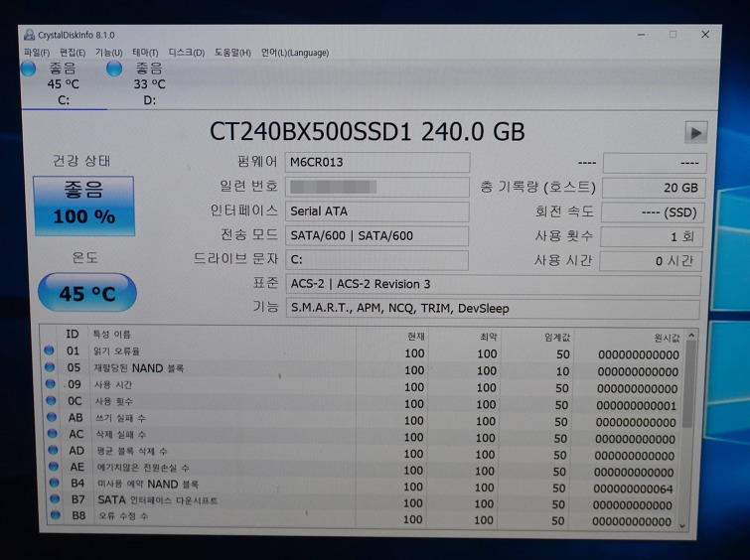Open the 언어(L)(Language) menu
Image resolution: width=750 pixels, height=560 pixels.
(295, 53)
